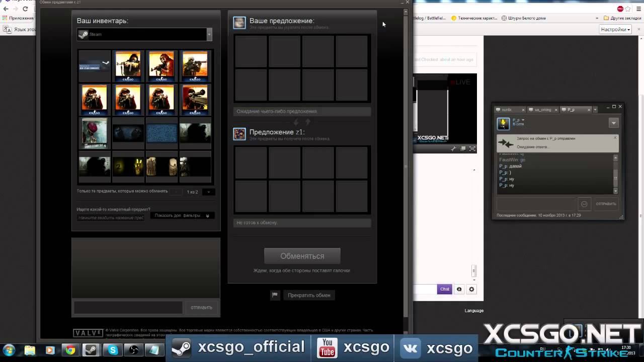Close the P_p chat tab
The width and height of the screenshot is (644, 362).
(589, 110)
